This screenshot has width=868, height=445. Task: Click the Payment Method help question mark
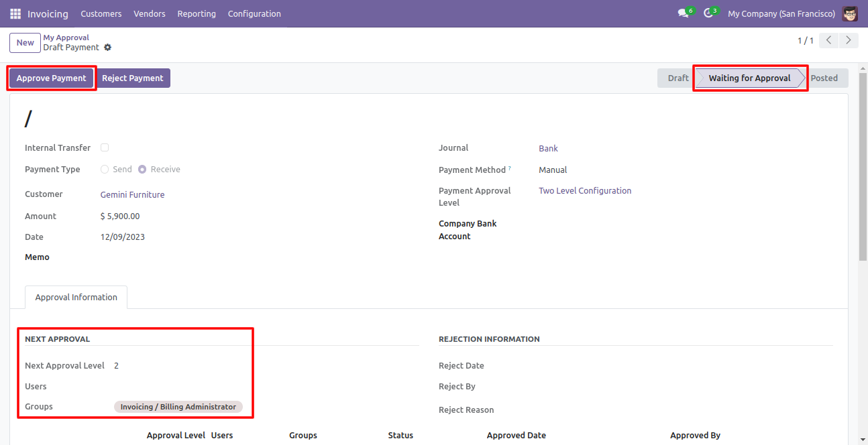tap(509, 168)
